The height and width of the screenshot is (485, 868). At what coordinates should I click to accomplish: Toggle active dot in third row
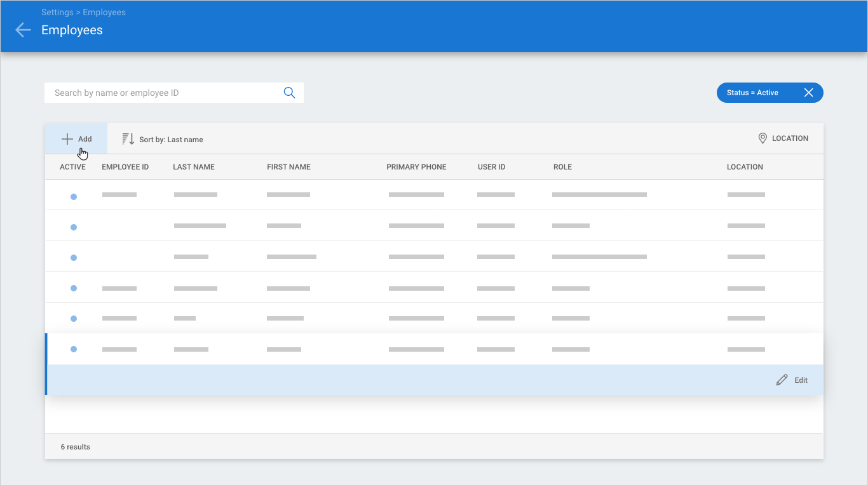click(74, 258)
